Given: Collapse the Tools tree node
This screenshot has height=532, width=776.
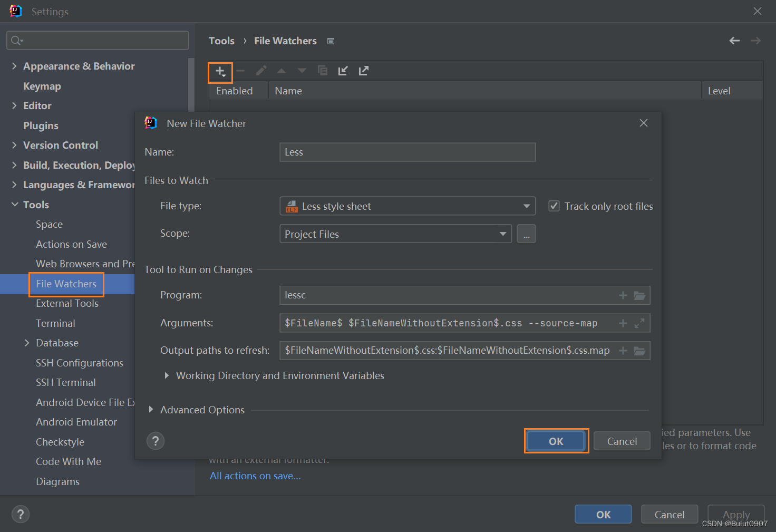Looking at the screenshot, I should click(14, 205).
